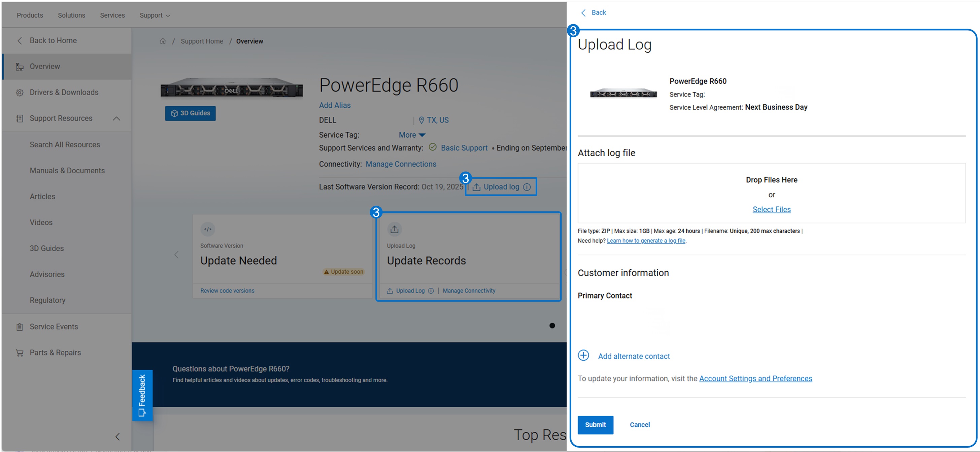The image size is (980, 452).
Task: Click the Parts & Repairs cart icon
Action: pyautogui.click(x=20, y=352)
